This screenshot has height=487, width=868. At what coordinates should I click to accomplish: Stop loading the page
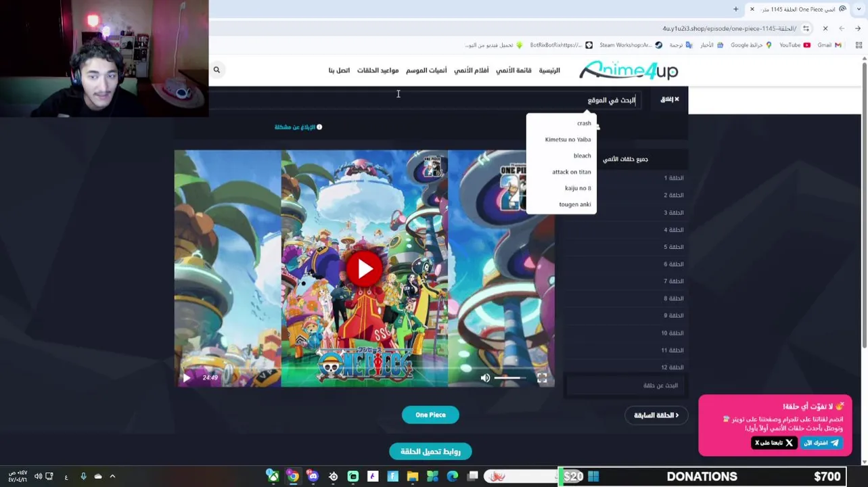825,28
